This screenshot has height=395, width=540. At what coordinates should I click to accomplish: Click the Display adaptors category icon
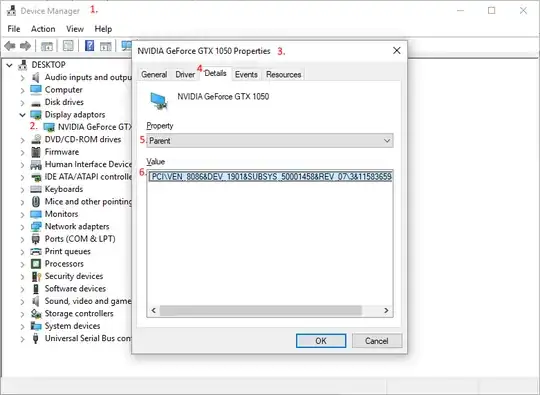[36, 115]
